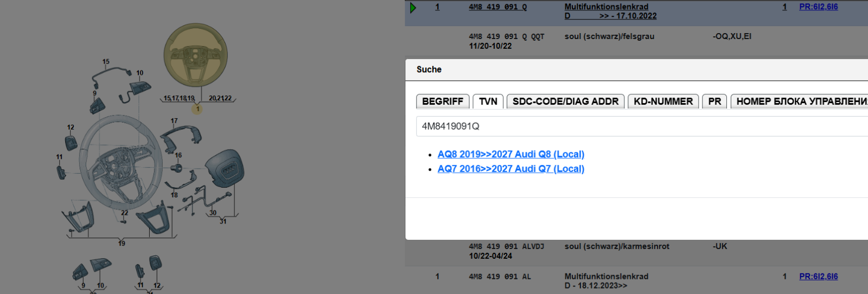Open the SDC-CODE/DIAG ADDR tab
Screen dimensions: 868x294
(565, 101)
